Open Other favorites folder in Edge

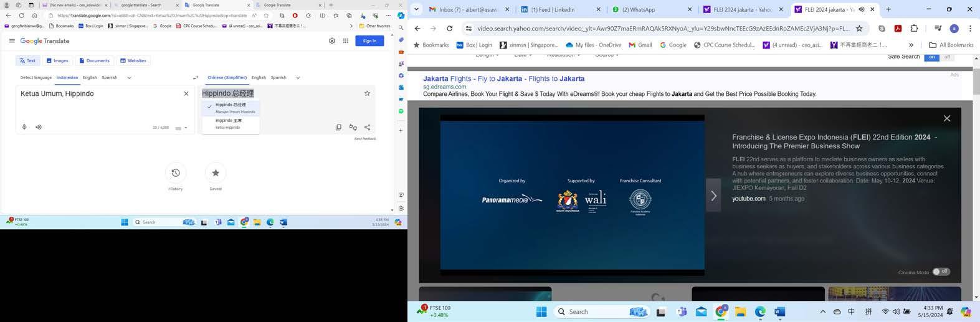(x=374, y=26)
